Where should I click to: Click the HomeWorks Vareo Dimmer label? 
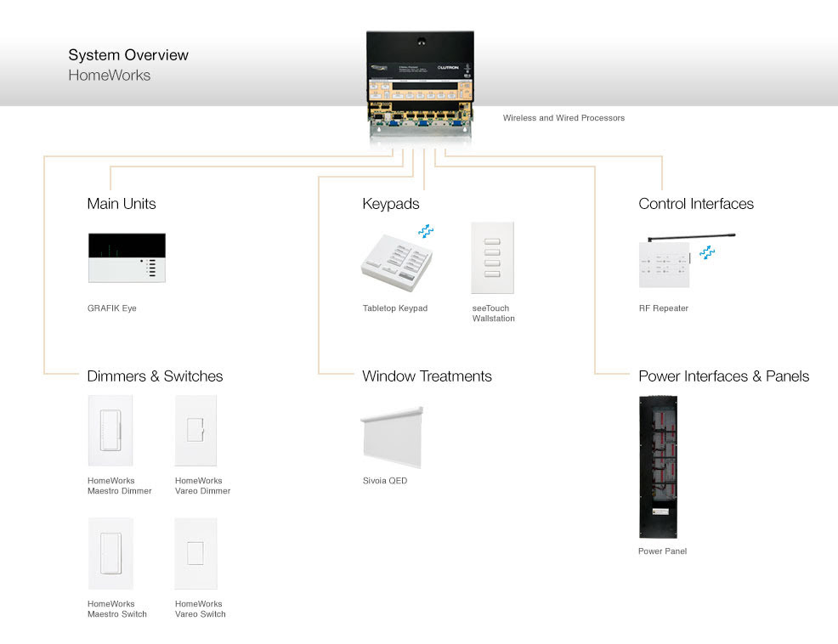click(202, 486)
